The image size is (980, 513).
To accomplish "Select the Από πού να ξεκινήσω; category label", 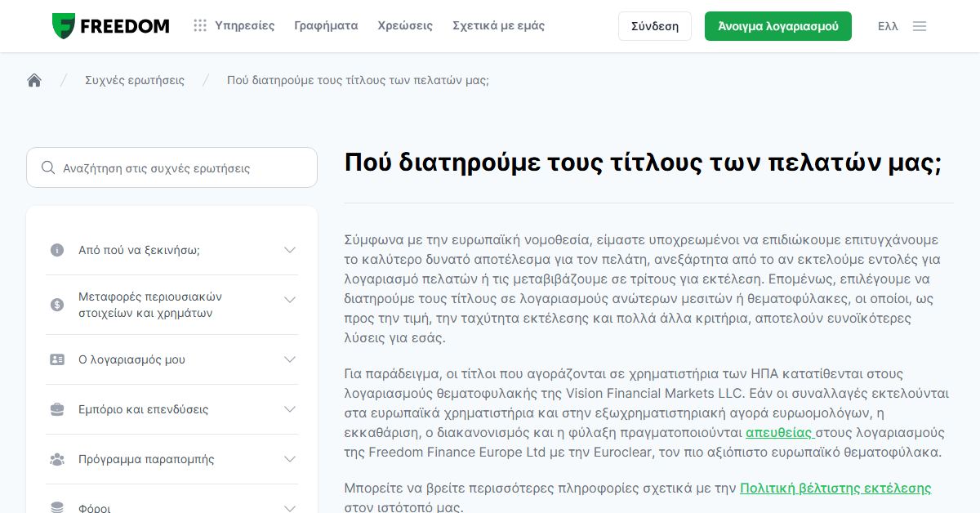I will pos(139,250).
